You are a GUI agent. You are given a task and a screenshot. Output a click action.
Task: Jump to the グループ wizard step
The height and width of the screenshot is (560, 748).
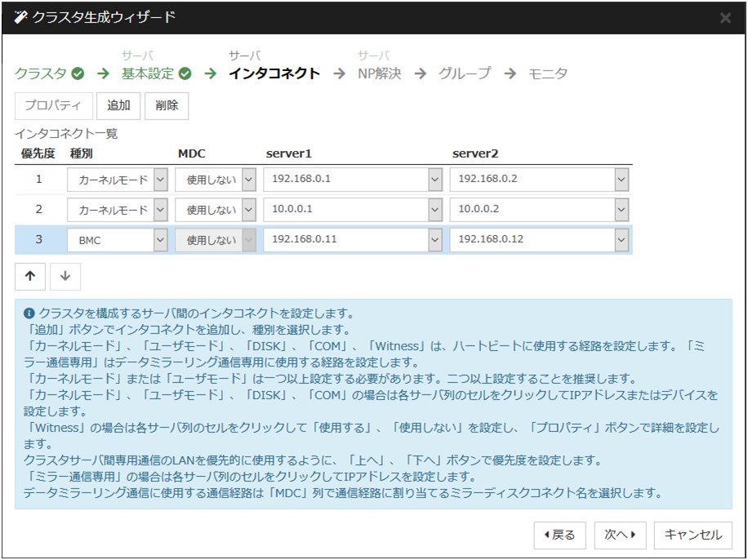pos(465,73)
